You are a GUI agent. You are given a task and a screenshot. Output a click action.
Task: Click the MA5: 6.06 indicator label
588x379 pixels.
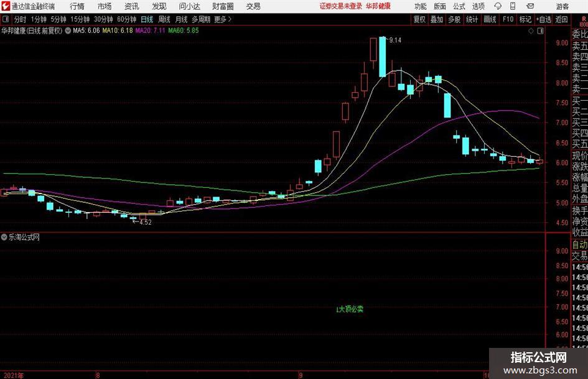pos(86,30)
